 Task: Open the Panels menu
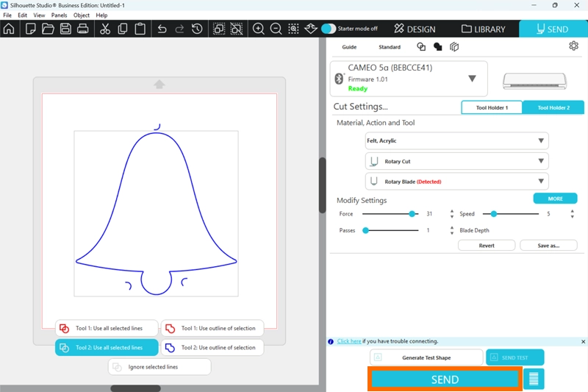point(60,15)
